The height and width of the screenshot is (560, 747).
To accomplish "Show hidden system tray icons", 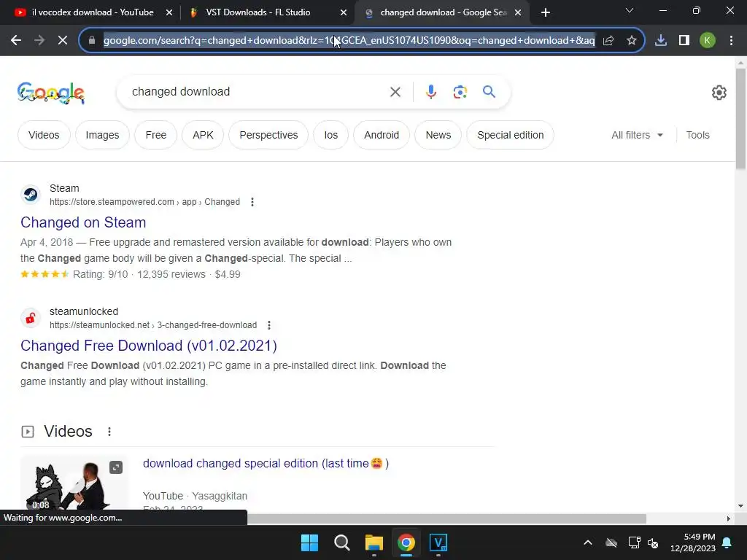I will coord(588,542).
